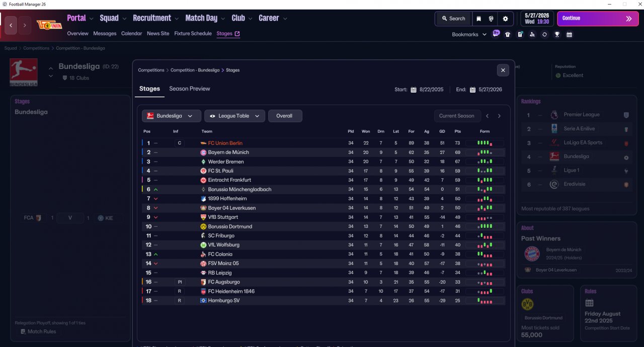Image resolution: width=644 pixels, height=347 pixels.
Task: Click the date and time display 5/27/2026
Action: click(537, 19)
